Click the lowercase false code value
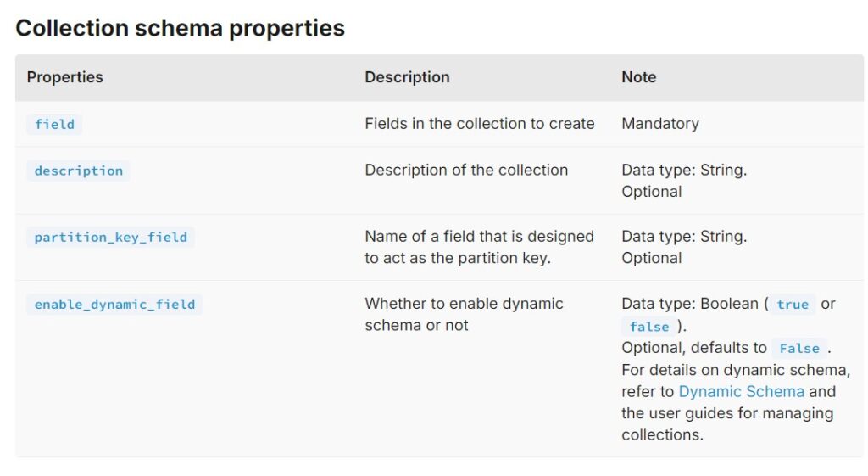Viewport: 868px width, 476px height. [x=649, y=327]
